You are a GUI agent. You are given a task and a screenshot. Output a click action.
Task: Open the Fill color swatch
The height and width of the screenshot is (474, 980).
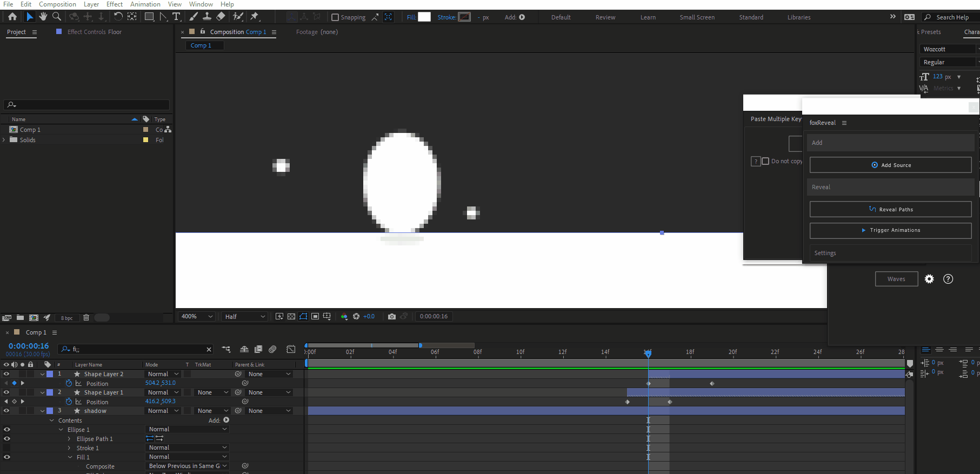424,17
